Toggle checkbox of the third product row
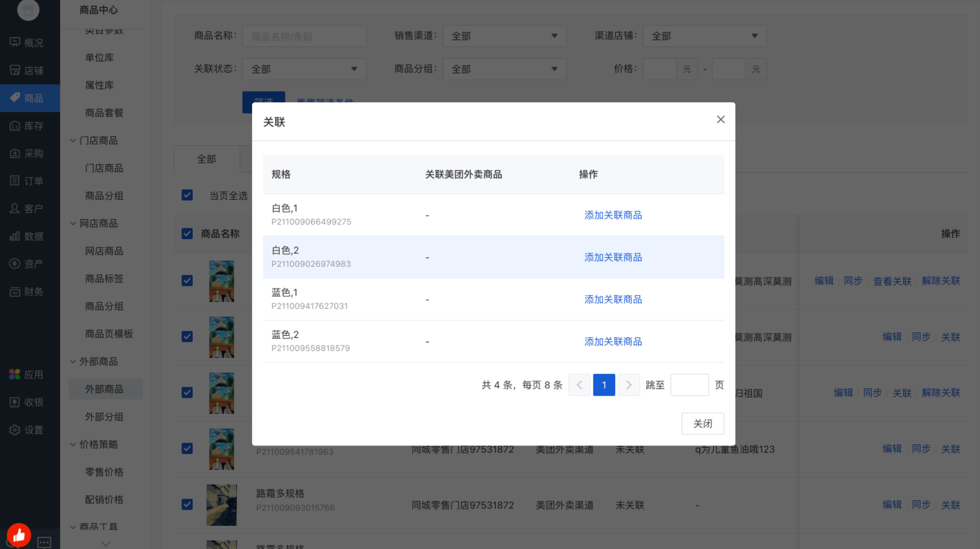Viewport: 980px width, 549px height. pyautogui.click(x=187, y=392)
